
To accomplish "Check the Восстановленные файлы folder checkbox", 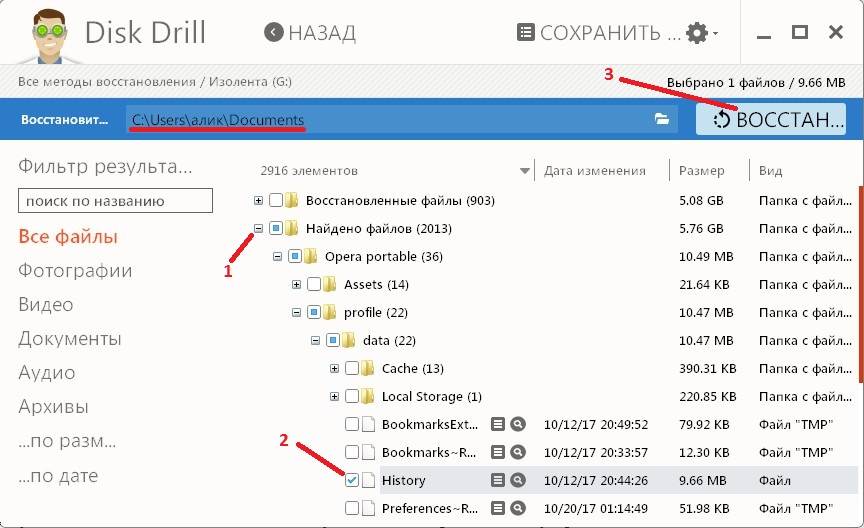I will (x=276, y=200).
